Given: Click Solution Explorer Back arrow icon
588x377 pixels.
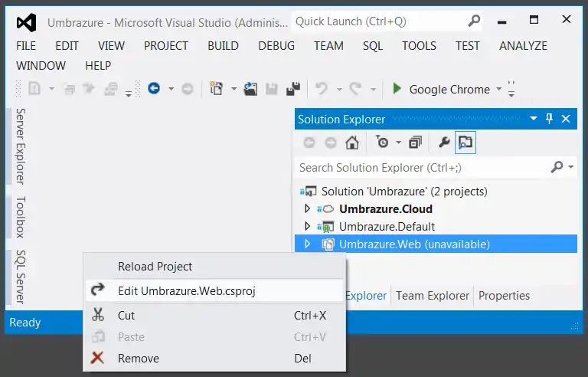Looking at the screenshot, I should [309, 143].
